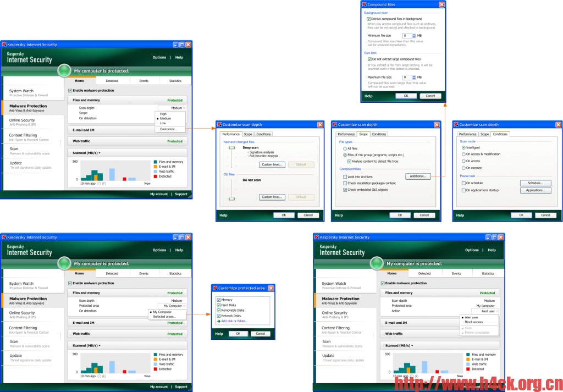Close the Customize protected area dialog
563x392 pixels.
click(x=271, y=288)
